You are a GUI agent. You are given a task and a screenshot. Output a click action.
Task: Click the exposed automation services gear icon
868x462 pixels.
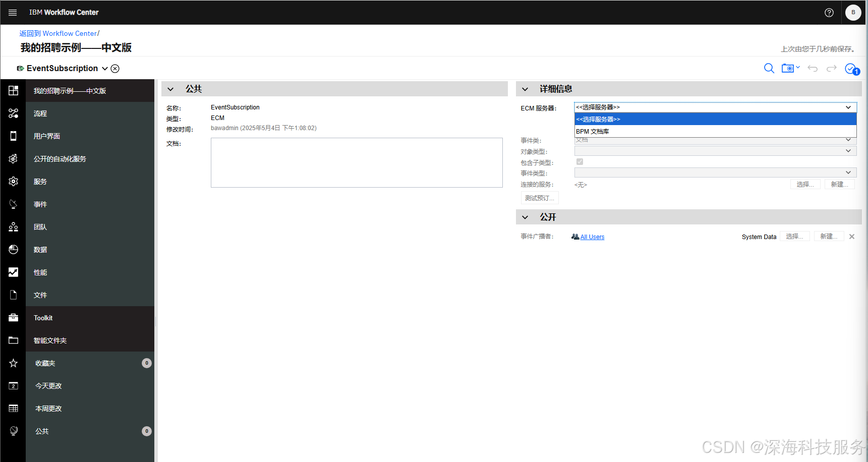[13, 159]
